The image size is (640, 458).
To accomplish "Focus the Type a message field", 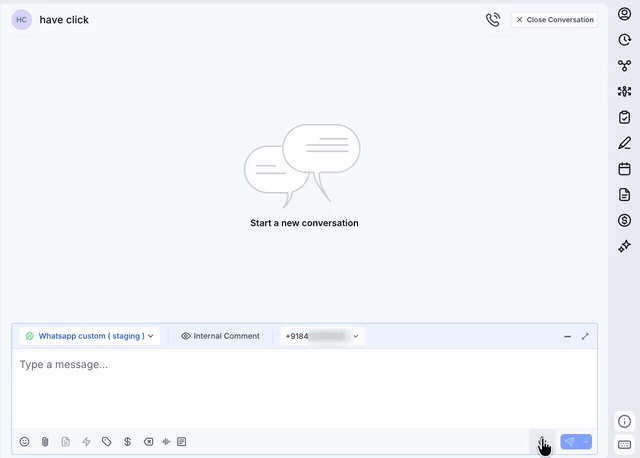I will [304, 388].
